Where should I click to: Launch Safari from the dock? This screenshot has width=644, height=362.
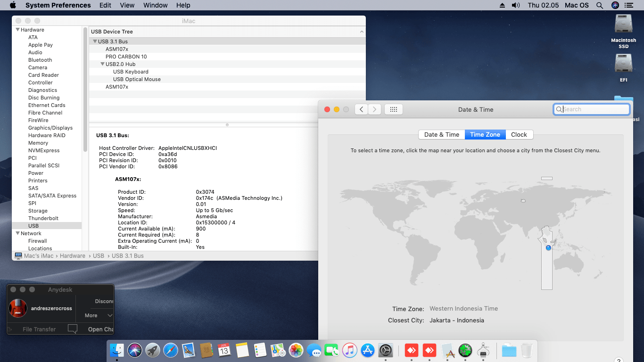[171, 350]
